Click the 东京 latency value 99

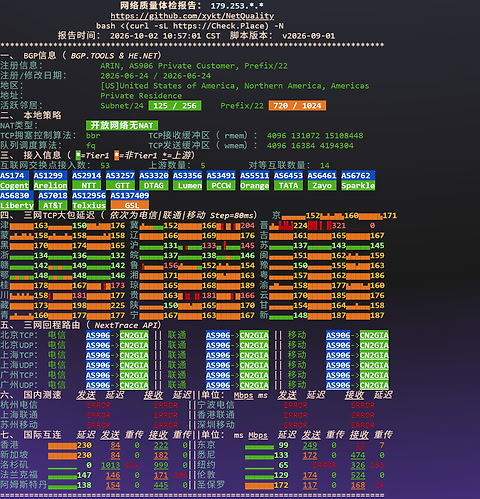(283, 445)
